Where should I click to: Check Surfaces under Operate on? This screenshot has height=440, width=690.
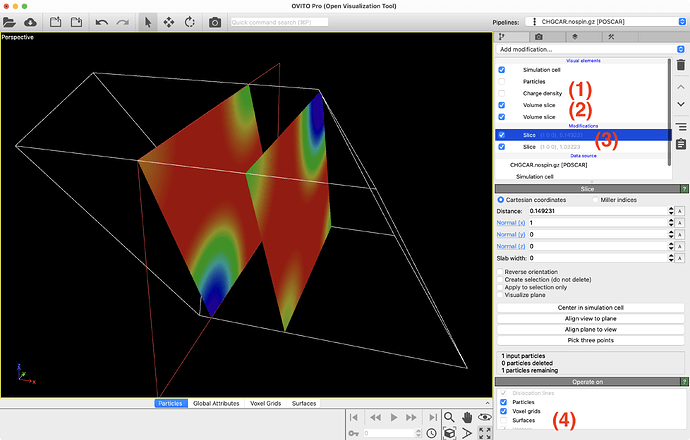pyautogui.click(x=503, y=420)
